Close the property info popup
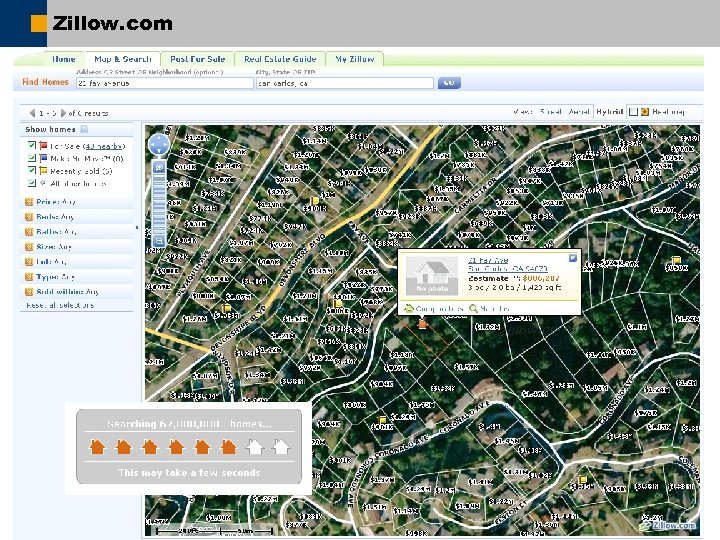Screen dimensions: 720x540 [573, 258]
